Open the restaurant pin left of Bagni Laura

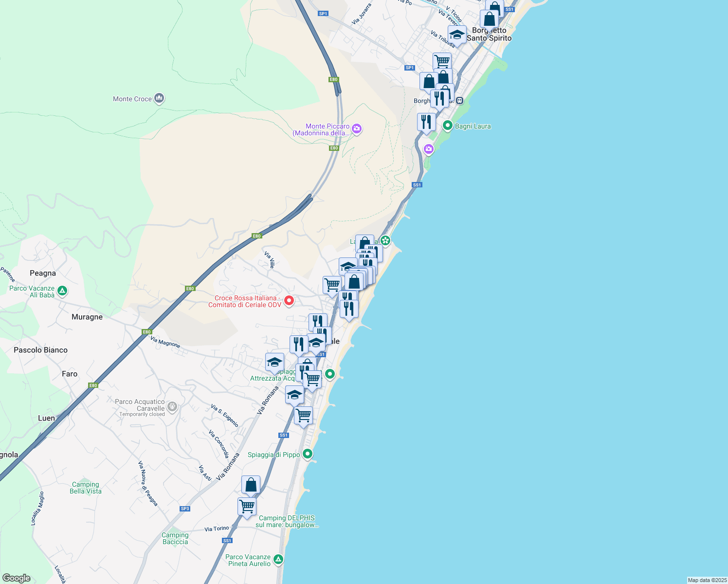tap(426, 122)
